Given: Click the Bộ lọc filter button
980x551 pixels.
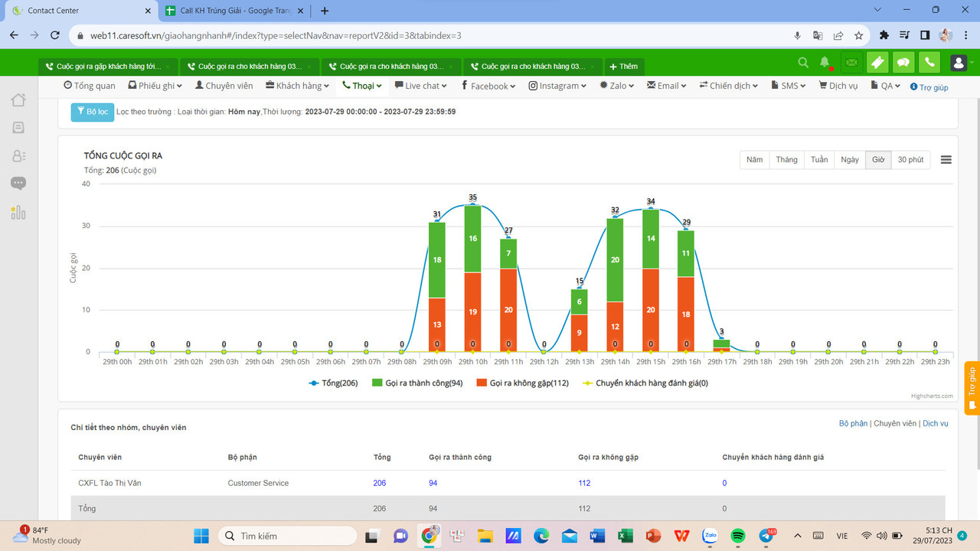Looking at the screenshot, I should [93, 112].
